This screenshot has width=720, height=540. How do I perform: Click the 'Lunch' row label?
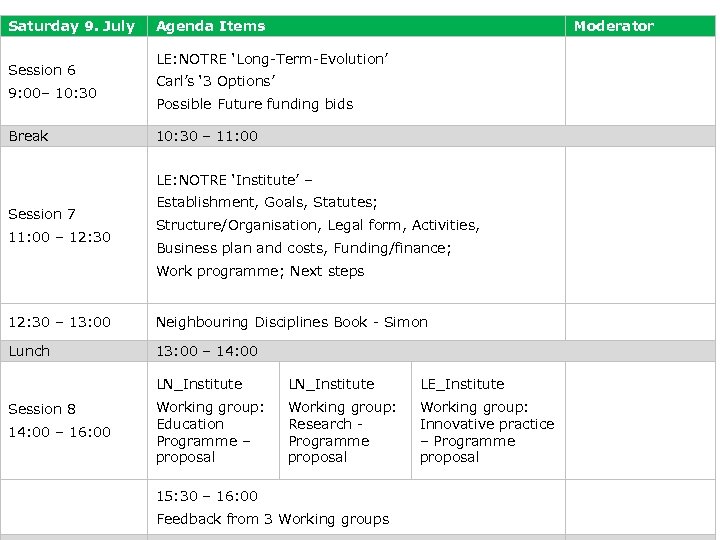point(29,351)
